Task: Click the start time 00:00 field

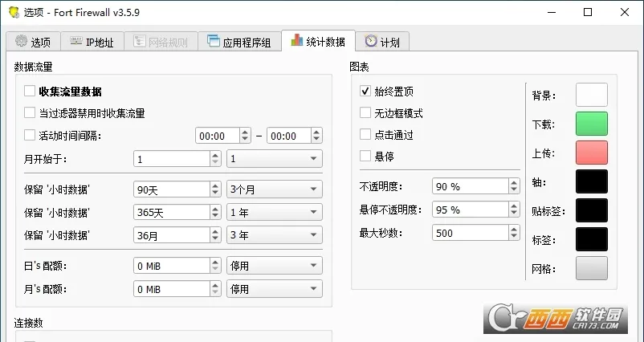Action: (x=218, y=136)
